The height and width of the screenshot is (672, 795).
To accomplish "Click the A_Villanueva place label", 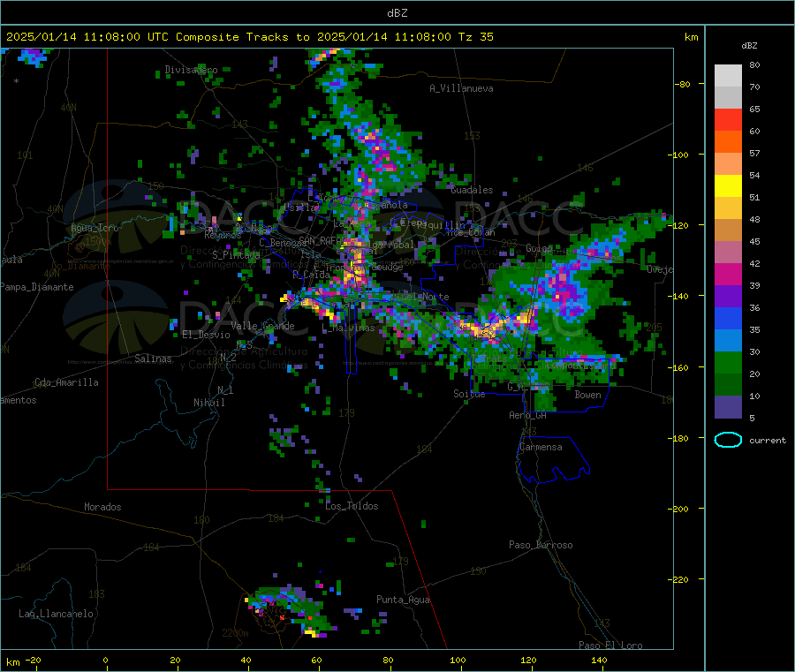I will point(461,88).
